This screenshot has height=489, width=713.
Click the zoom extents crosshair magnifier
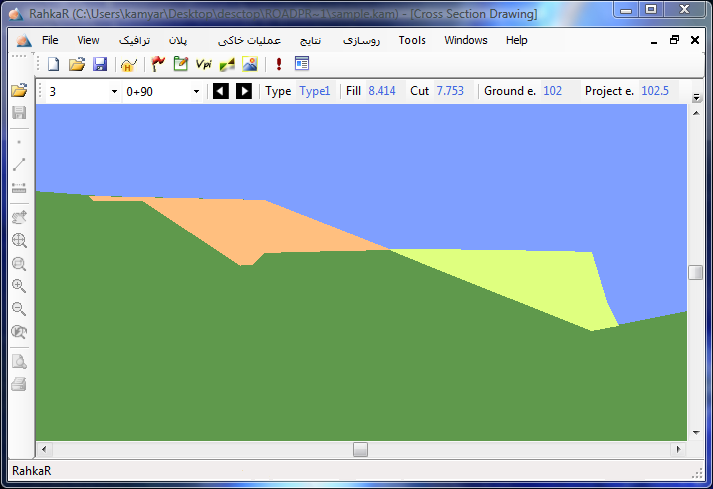coord(19,241)
